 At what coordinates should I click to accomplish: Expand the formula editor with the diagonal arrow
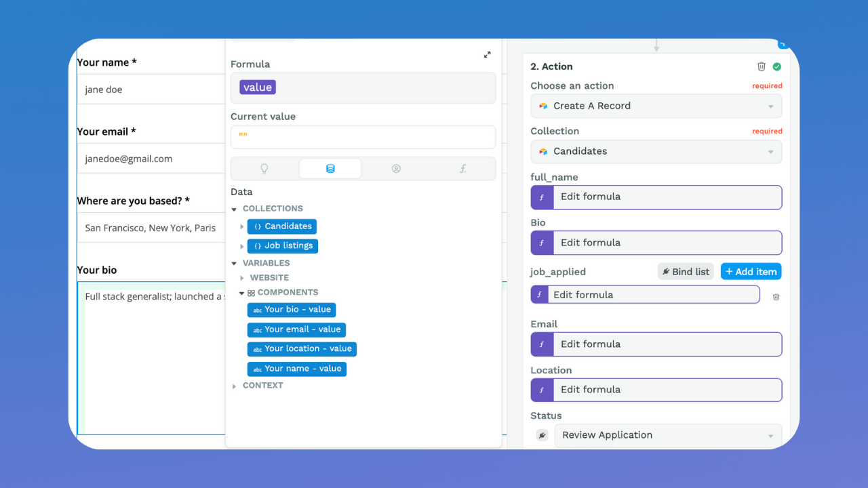(x=487, y=54)
